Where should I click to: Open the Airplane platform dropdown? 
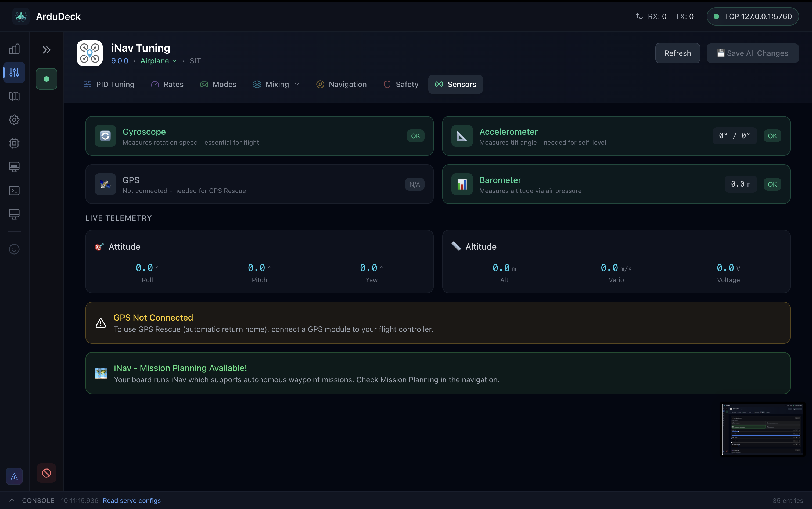tap(159, 61)
